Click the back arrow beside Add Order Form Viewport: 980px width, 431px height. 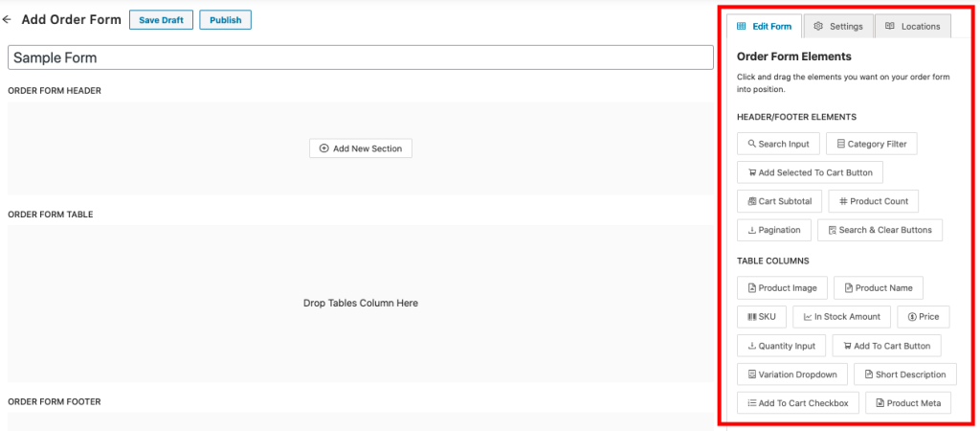pos(8,19)
